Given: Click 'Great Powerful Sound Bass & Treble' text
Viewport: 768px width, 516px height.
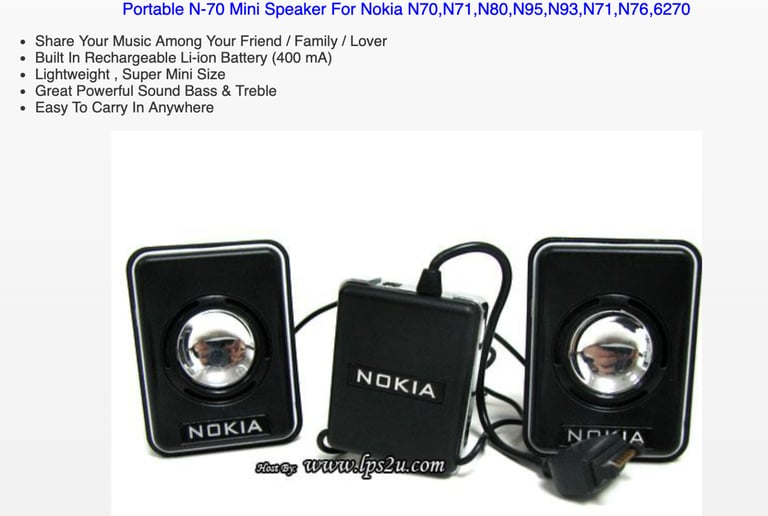Looking at the screenshot, I should (156, 91).
